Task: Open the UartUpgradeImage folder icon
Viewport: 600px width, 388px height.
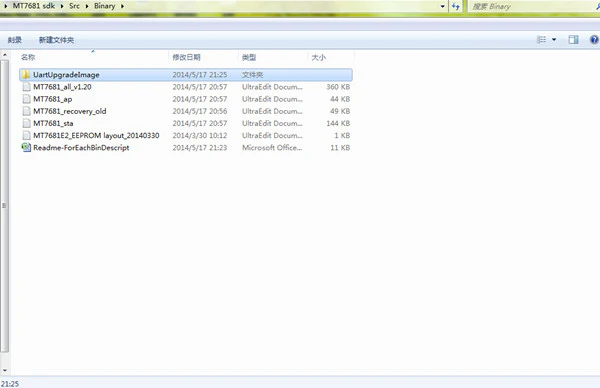Action: click(26, 75)
